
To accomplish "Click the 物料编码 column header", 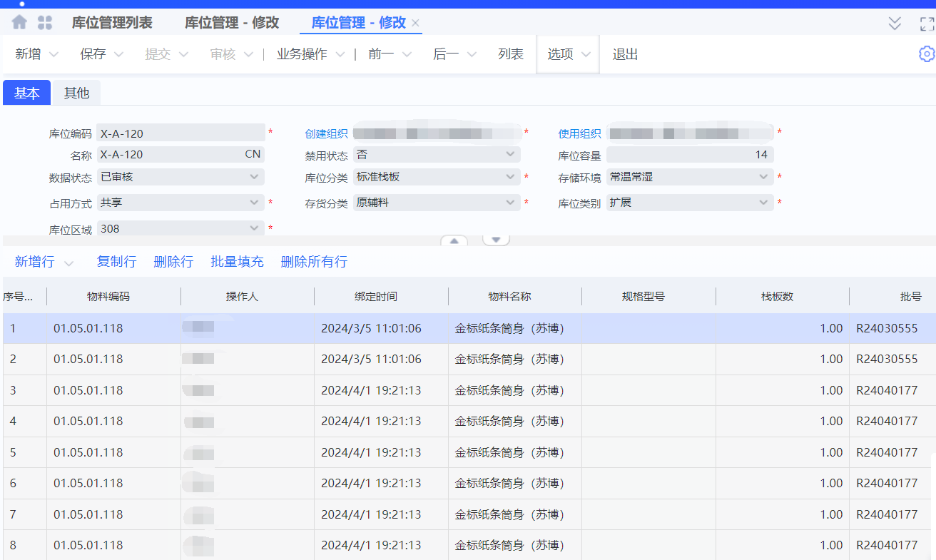I will 108,296.
